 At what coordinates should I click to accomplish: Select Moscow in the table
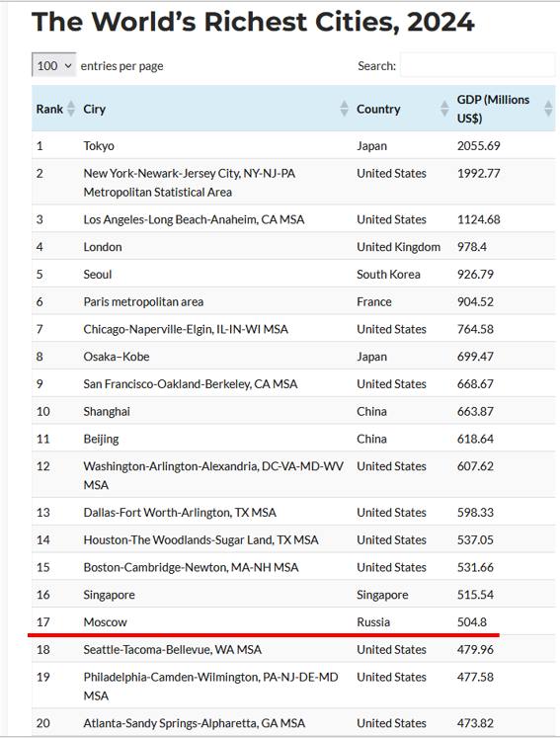click(106, 621)
